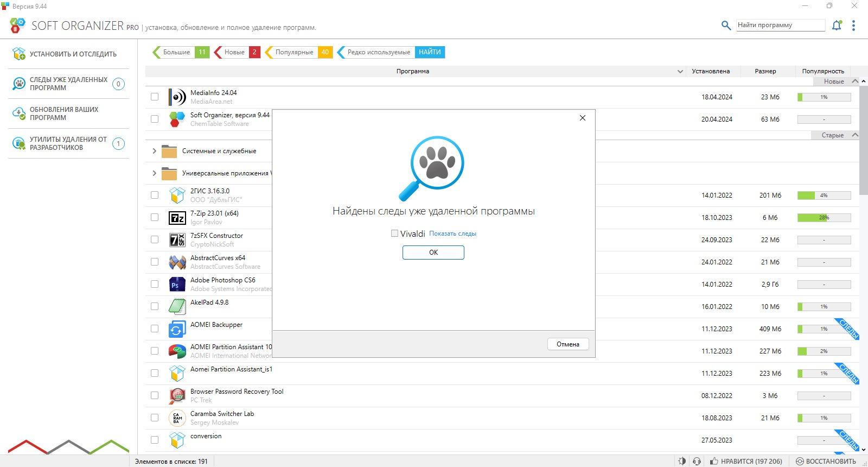Image resolution: width=868 pixels, height=467 pixels.
Task: Open Обновления ваших программ section
Action: coord(69,113)
